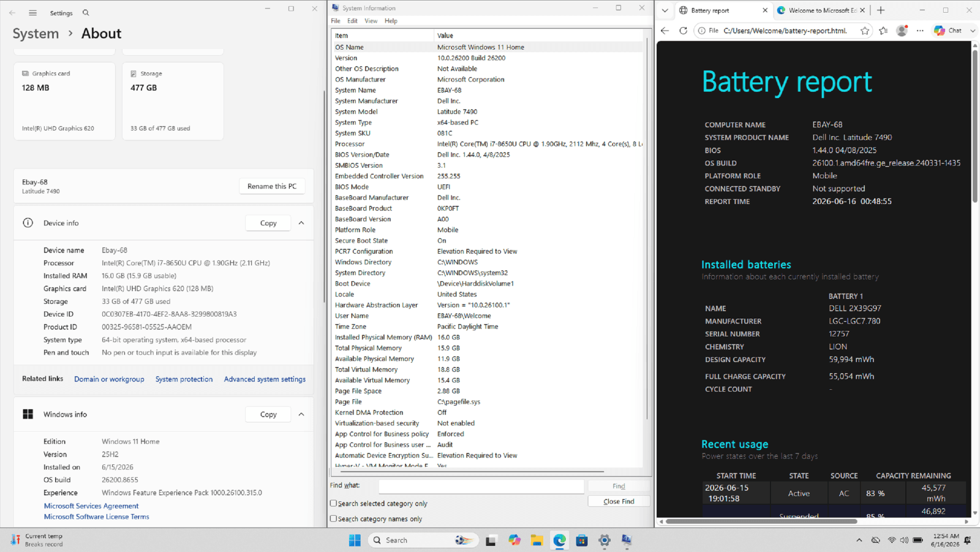View site information icon in address bar
This screenshot has width=980, height=552.
tap(702, 31)
